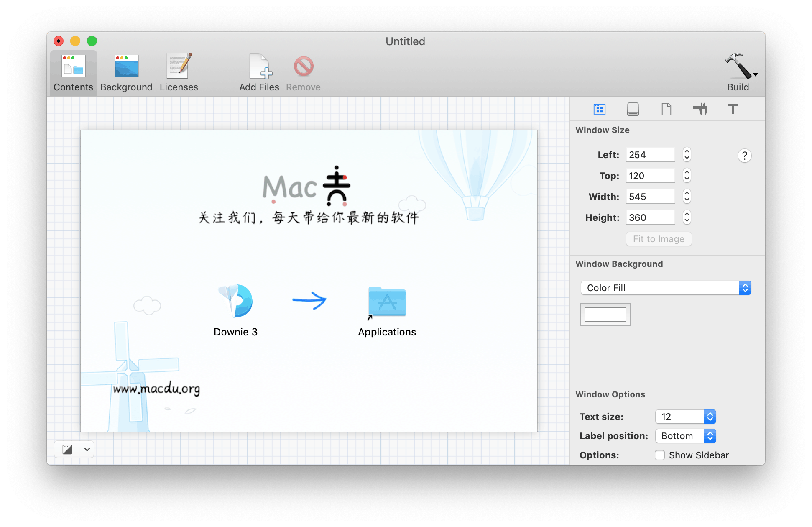812x527 pixels.
Task: Select the text T inspector icon
Action: tap(733, 109)
